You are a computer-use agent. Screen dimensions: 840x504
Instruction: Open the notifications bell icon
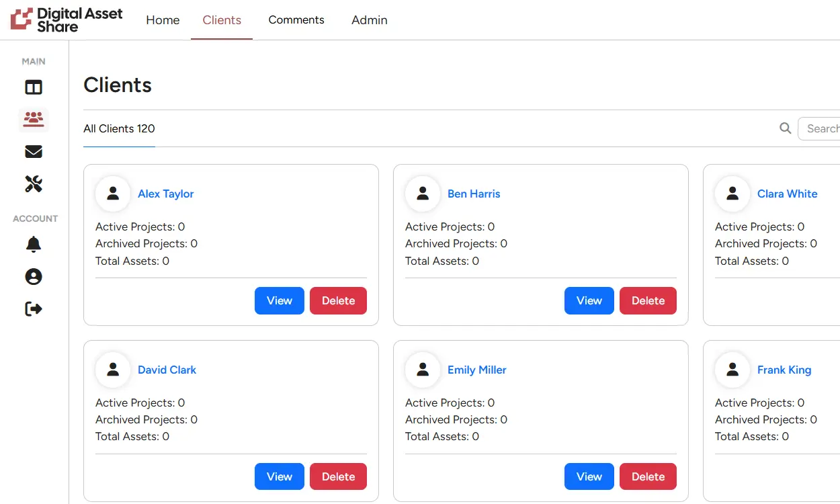pos(34,245)
